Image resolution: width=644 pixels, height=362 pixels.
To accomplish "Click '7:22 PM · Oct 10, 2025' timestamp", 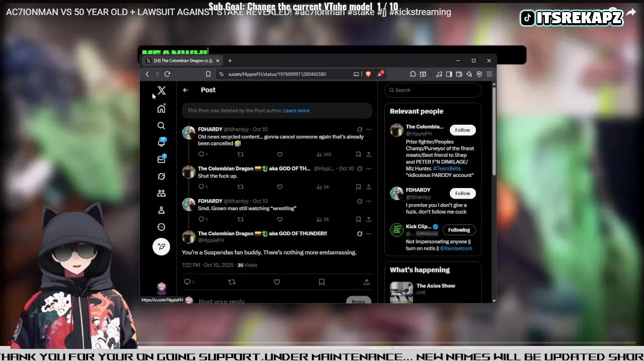I will [208, 265].
